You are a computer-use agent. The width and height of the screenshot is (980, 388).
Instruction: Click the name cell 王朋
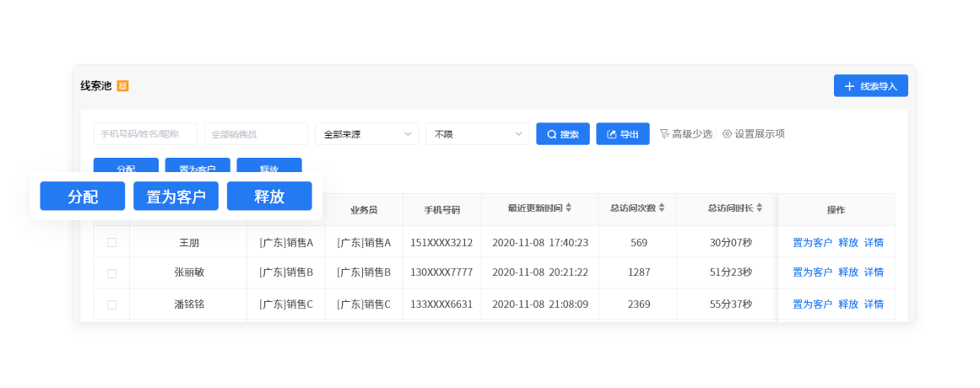click(189, 242)
